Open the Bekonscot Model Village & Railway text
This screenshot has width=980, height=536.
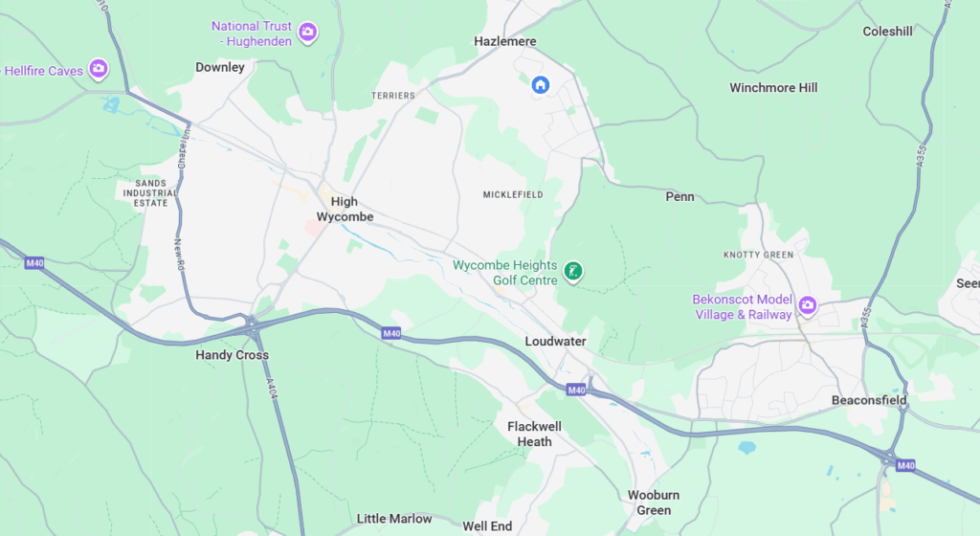coord(743,306)
